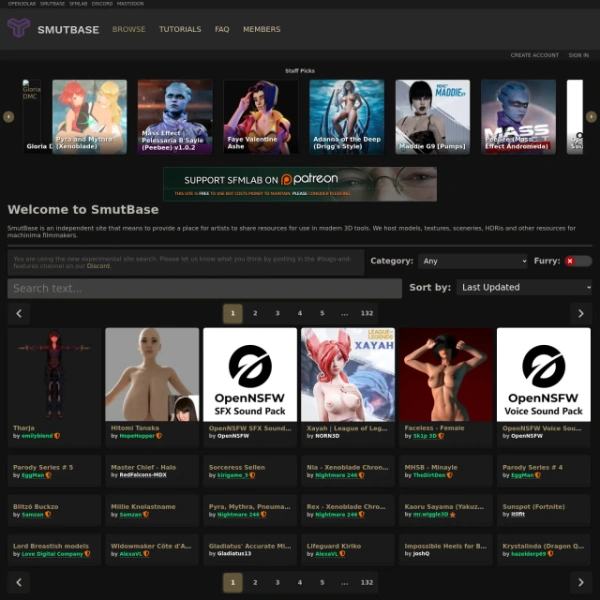Go to next page using top right chevron
Viewport: 600px width, 600px height.
point(581,313)
